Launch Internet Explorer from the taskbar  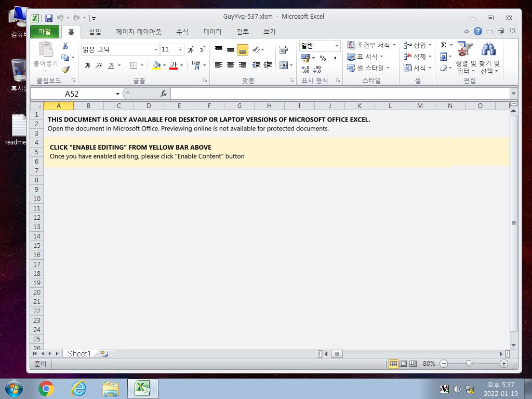pyautogui.click(x=78, y=389)
